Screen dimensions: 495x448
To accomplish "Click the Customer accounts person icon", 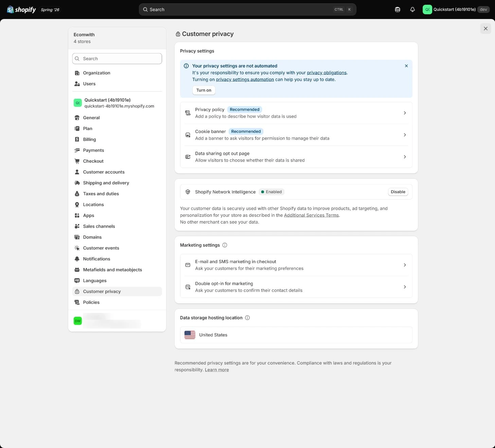I will pos(77,172).
